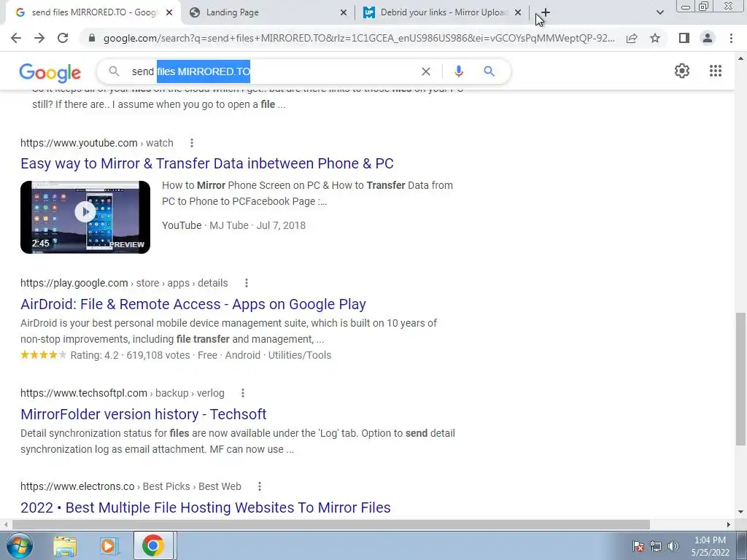747x560 pixels.
Task: Open Google quick settings gear
Action: pos(682,71)
